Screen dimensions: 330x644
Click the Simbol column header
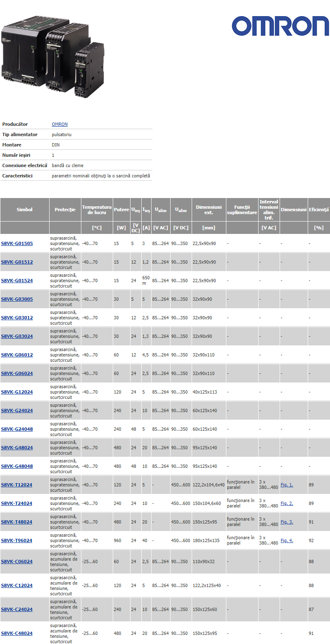[x=24, y=210]
